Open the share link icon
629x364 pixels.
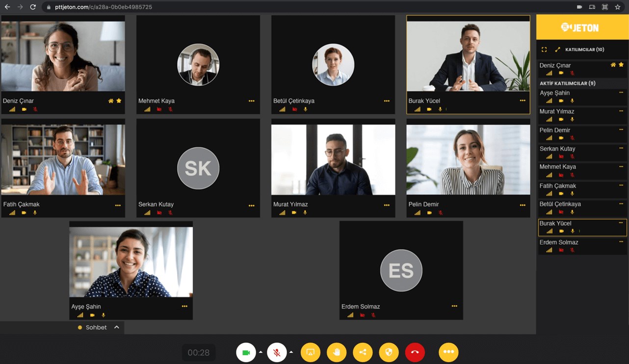(363, 352)
